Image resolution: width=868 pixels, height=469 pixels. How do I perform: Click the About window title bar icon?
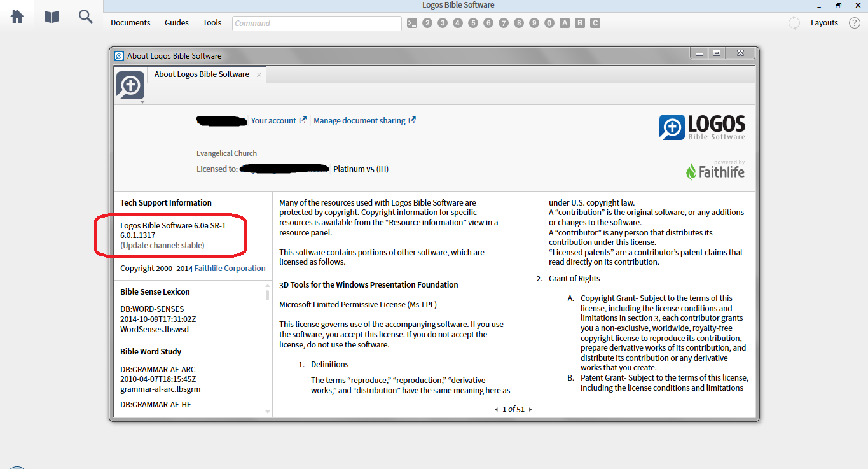coord(119,55)
